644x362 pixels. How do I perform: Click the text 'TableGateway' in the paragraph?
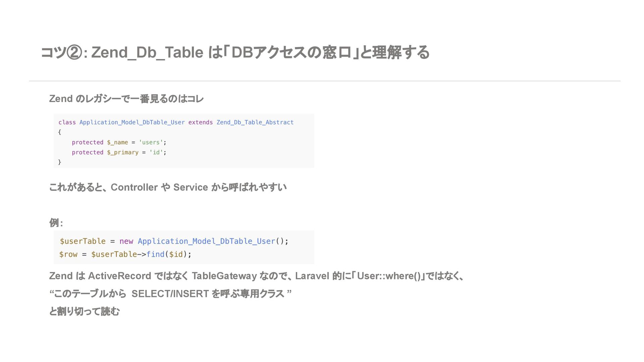tap(224, 276)
